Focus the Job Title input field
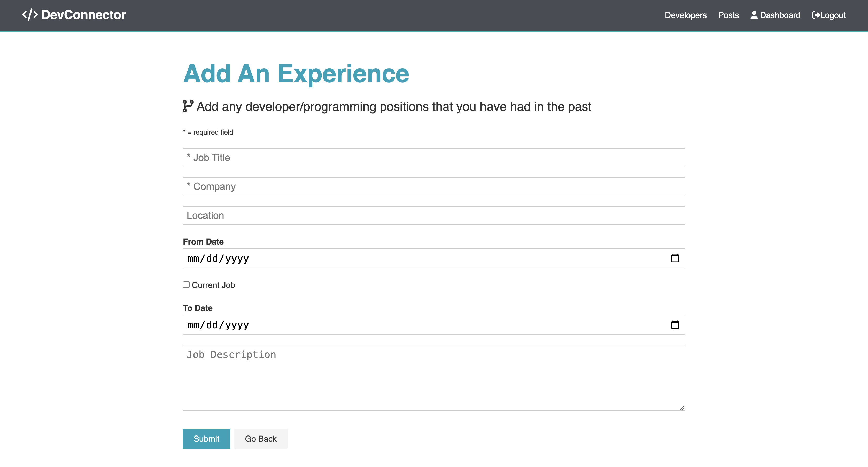This screenshot has width=868, height=467. click(x=434, y=158)
